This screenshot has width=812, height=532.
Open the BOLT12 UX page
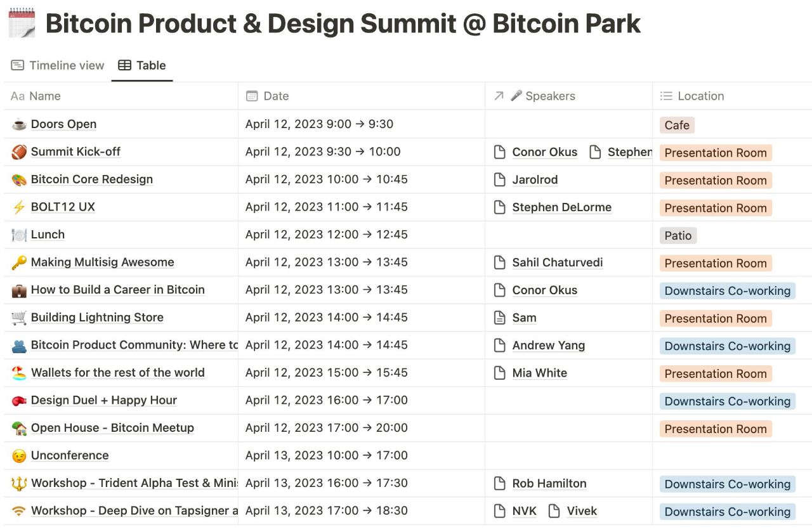(x=63, y=207)
